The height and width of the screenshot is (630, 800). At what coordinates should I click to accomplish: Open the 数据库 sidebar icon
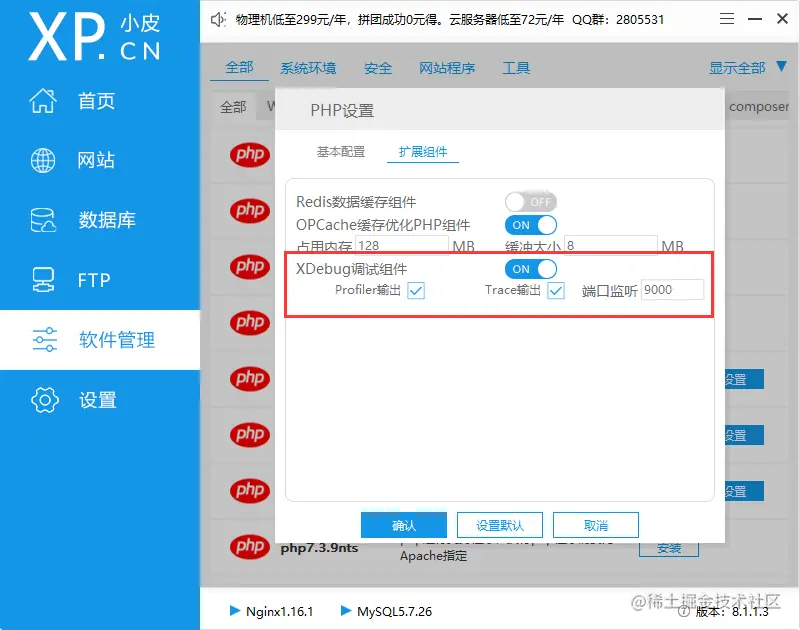click(45, 220)
